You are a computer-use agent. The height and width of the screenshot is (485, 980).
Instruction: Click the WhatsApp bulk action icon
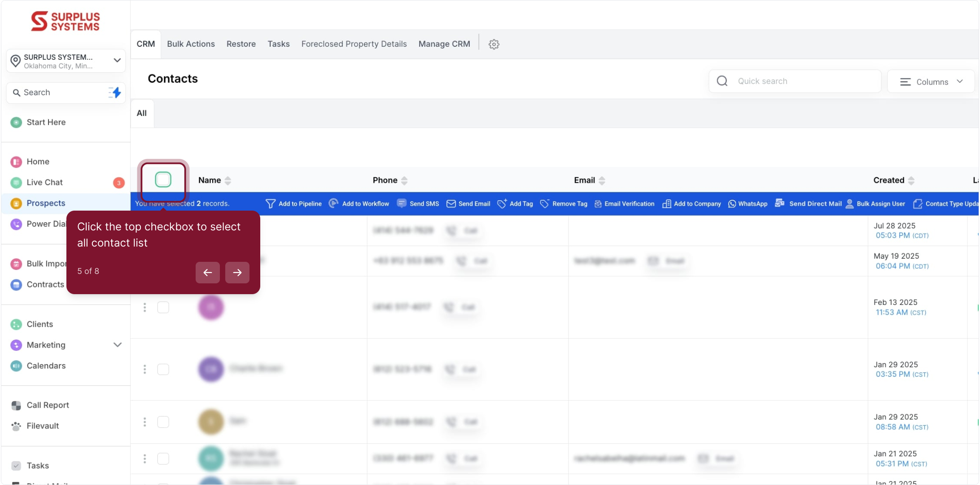pyautogui.click(x=732, y=204)
